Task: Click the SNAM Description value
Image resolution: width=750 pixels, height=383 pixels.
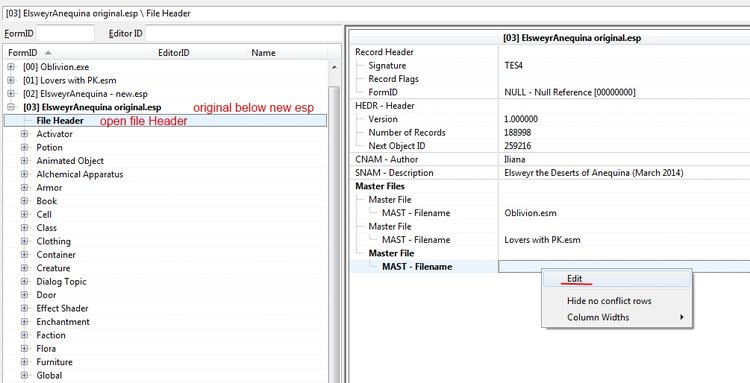Action: point(594,173)
